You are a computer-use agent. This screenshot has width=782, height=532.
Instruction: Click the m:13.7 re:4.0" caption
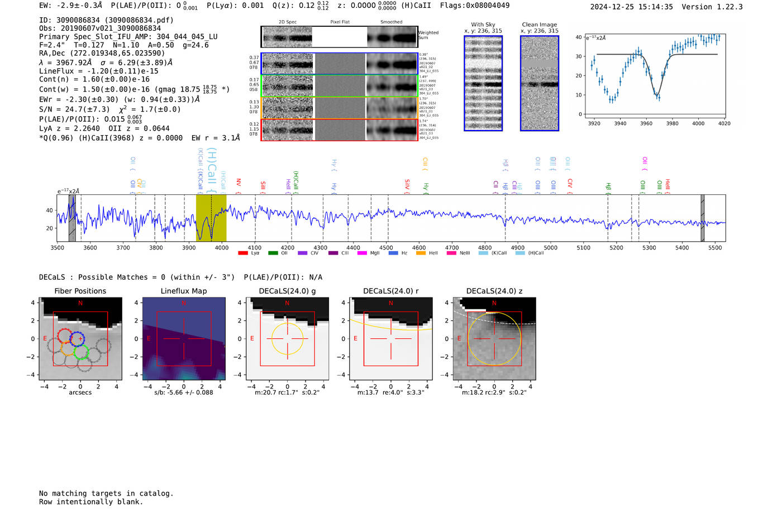tap(391, 392)
